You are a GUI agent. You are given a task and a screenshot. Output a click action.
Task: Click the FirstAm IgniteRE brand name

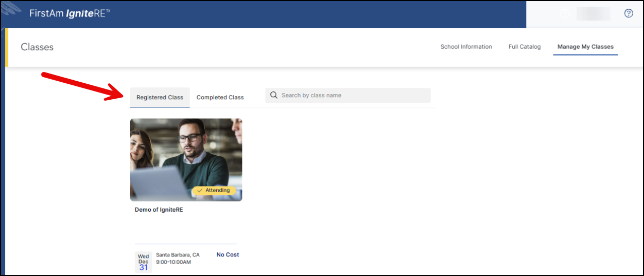point(69,13)
